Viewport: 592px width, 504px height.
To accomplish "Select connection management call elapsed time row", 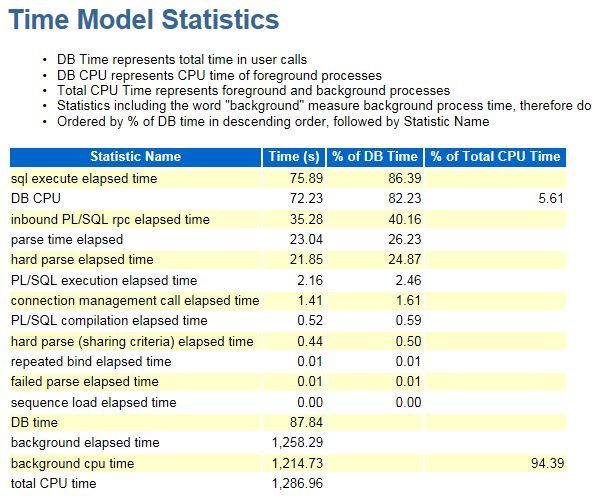I will [288, 301].
